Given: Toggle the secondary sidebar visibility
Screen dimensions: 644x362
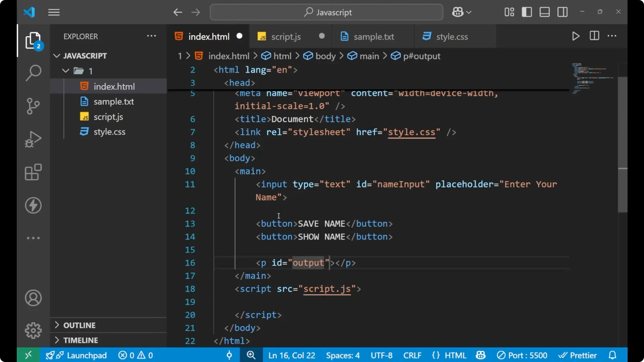Looking at the screenshot, I should point(562,12).
